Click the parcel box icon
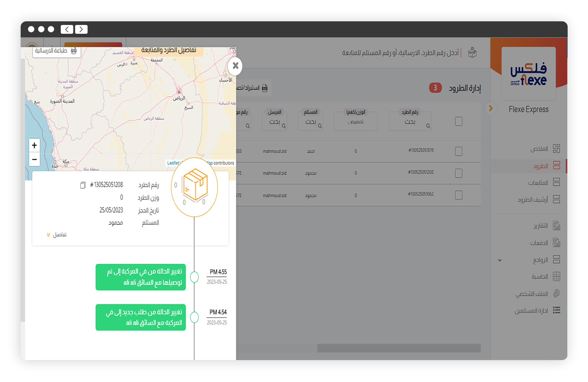The height and width of the screenshot is (382, 588). click(x=195, y=186)
